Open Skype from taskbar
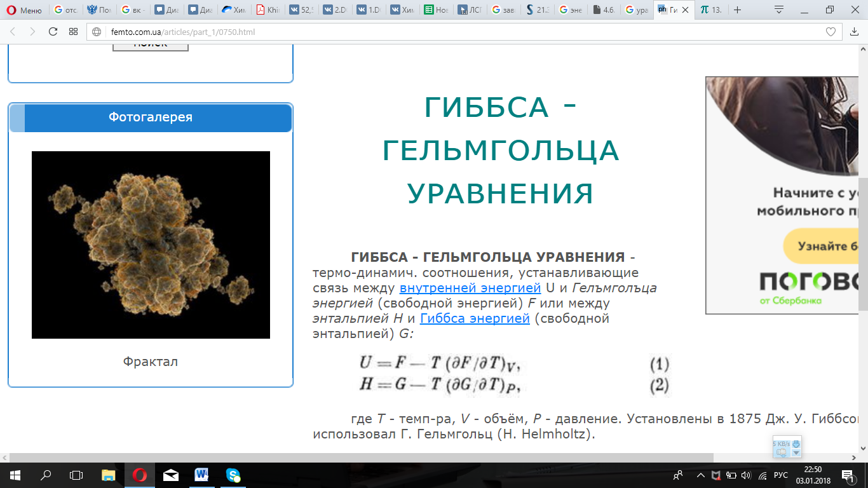Image resolution: width=868 pixels, height=488 pixels. [x=233, y=475]
